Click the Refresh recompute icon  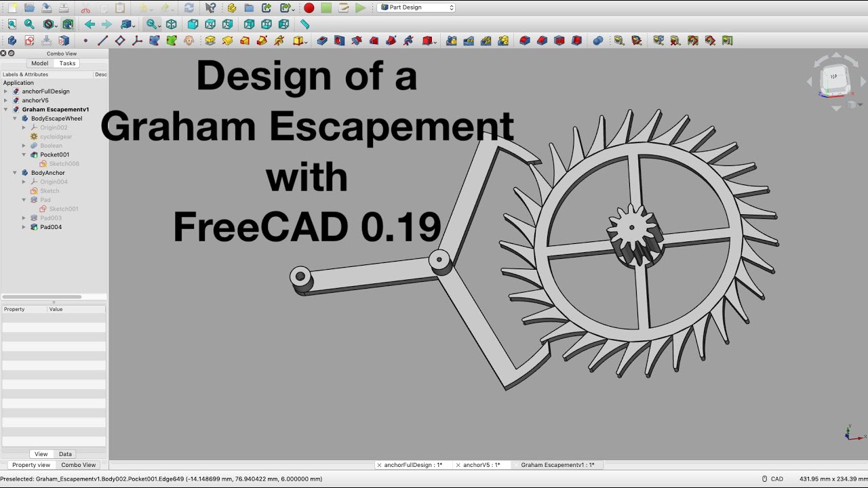pyautogui.click(x=189, y=7)
